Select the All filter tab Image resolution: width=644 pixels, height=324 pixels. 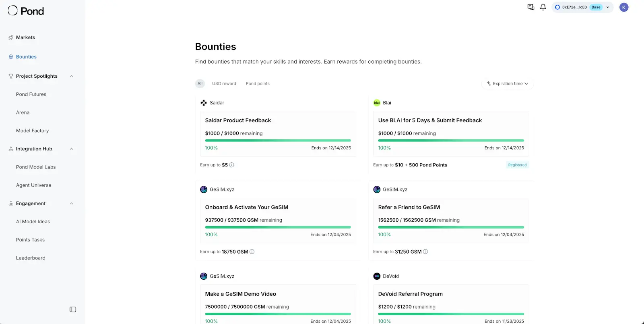(x=200, y=84)
